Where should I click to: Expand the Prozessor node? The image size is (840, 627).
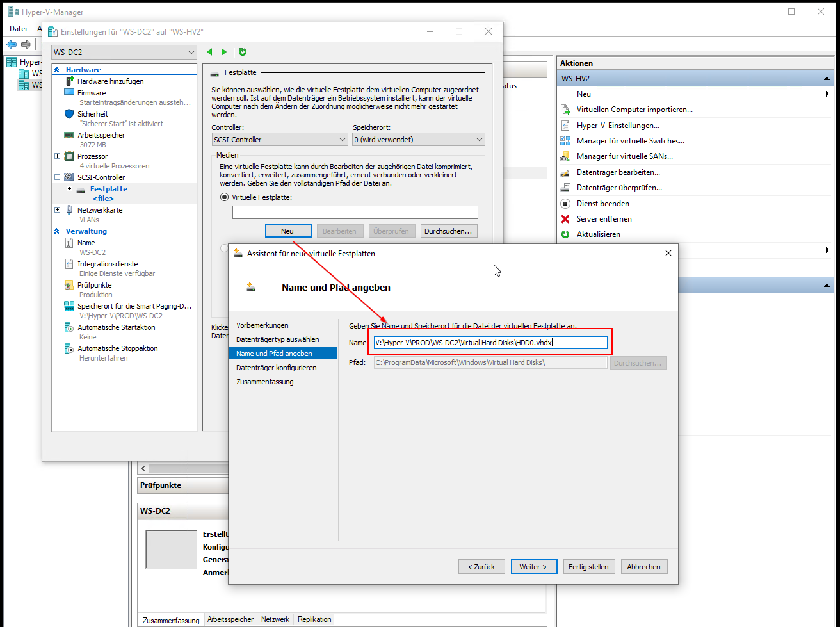click(x=58, y=156)
